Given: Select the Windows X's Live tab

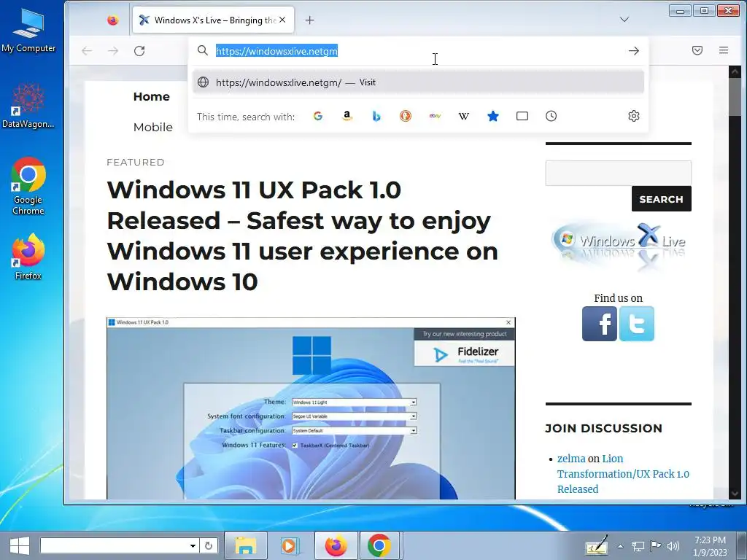Looking at the screenshot, I should point(214,20).
